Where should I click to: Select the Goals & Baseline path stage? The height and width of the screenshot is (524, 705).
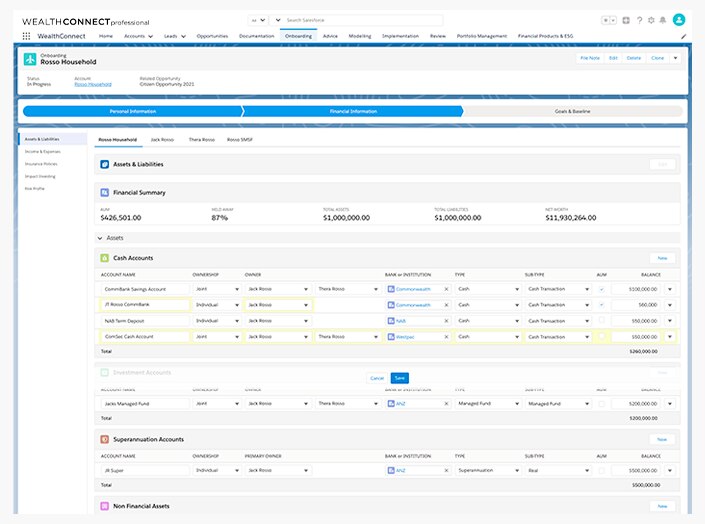[572, 112]
